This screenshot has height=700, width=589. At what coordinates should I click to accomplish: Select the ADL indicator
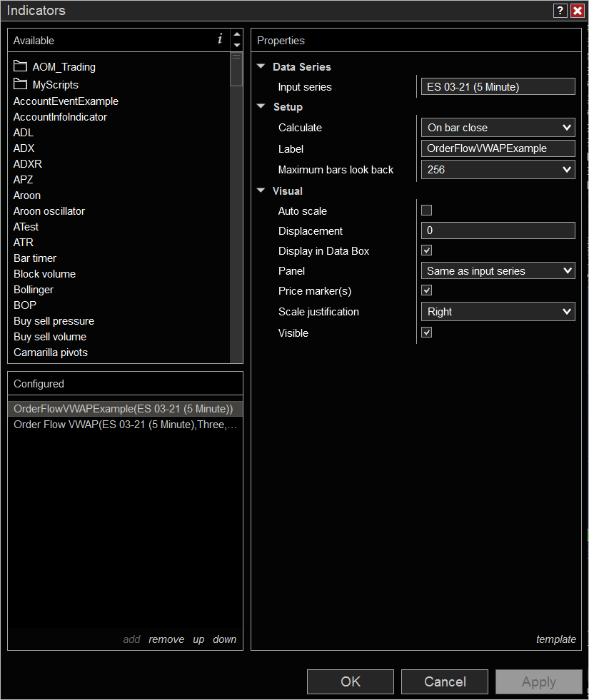(x=24, y=133)
